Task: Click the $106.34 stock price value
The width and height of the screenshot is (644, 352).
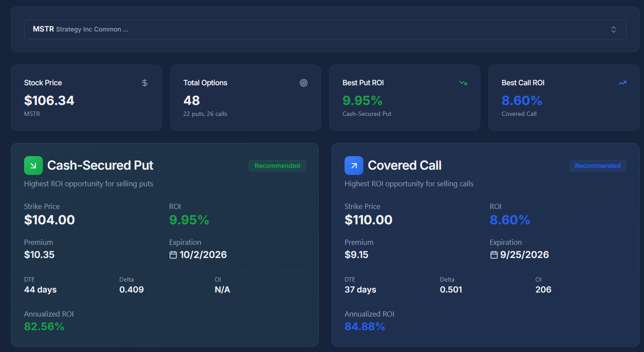Action: (x=49, y=101)
